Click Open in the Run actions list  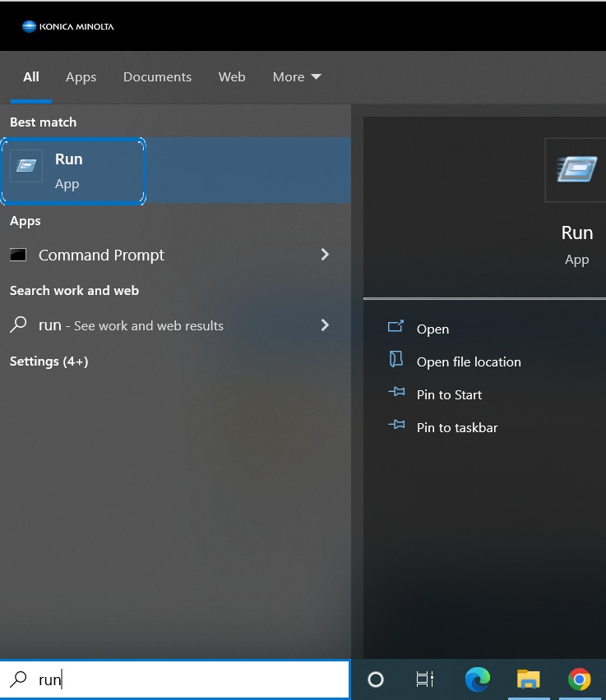click(433, 329)
